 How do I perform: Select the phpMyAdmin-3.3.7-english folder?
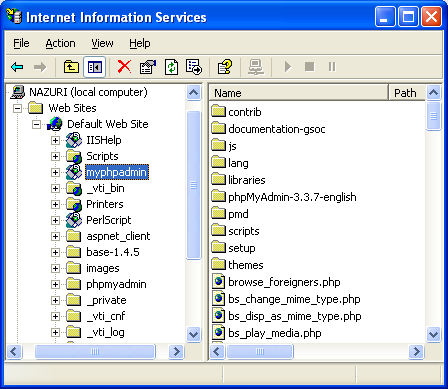click(x=284, y=197)
